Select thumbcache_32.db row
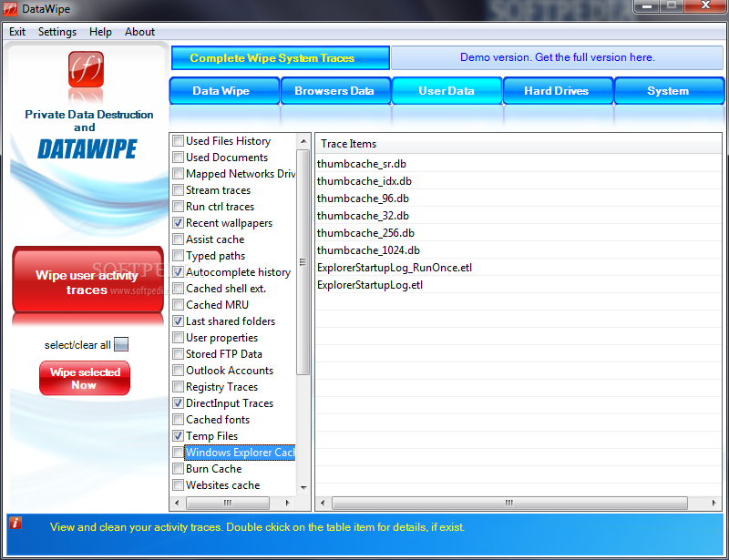The image size is (729, 560). (519, 216)
